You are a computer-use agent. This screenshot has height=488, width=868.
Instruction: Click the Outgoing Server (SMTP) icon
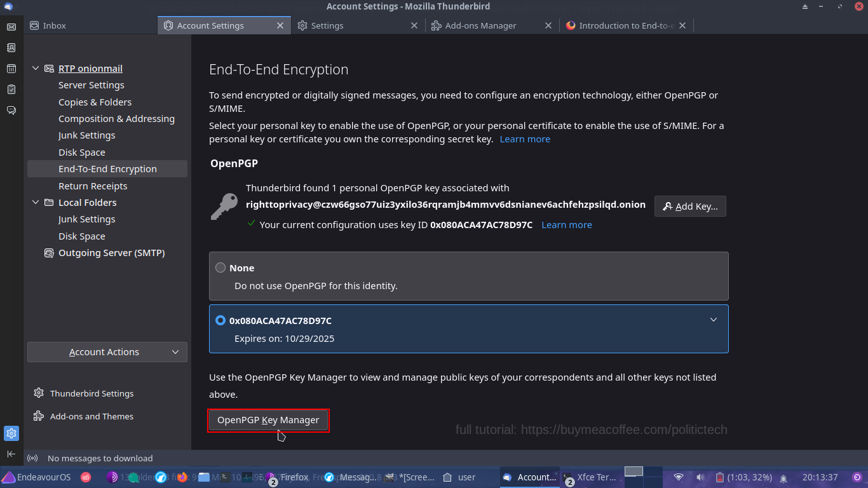(x=49, y=253)
